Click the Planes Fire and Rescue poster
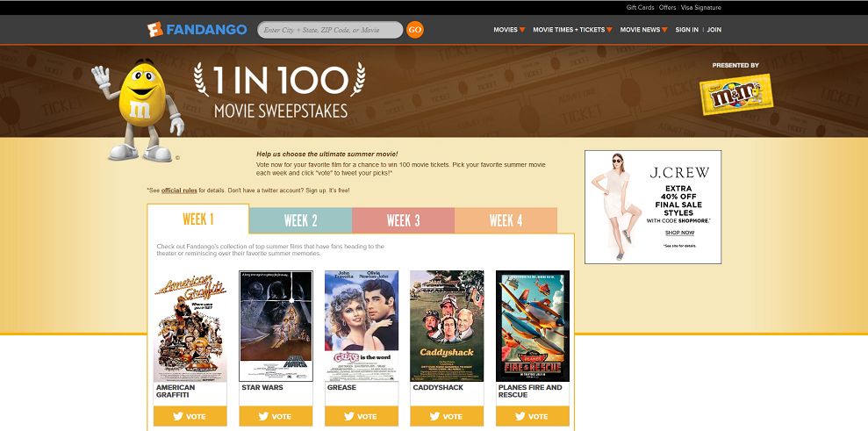The image size is (868, 431). click(x=533, y=326)
